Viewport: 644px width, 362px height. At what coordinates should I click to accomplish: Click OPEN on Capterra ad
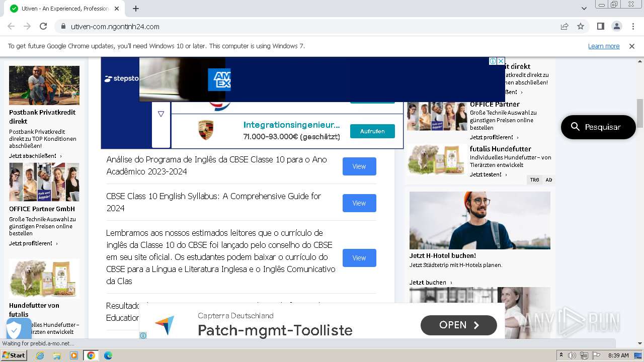pyautogui.click(x=459, y=325)
